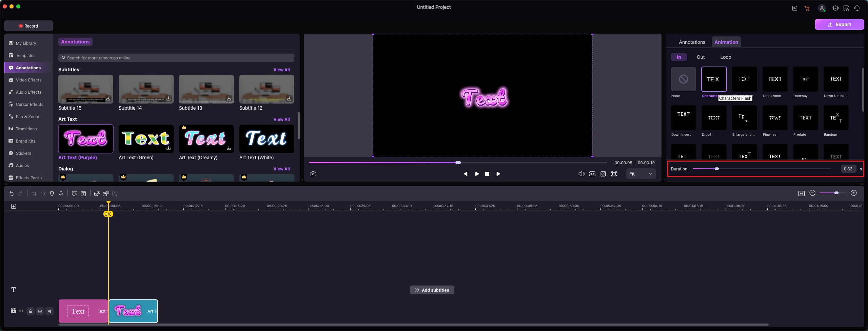
Task: Select the Art Text (Dreamy) thumbnail
Action: [206, 139]
